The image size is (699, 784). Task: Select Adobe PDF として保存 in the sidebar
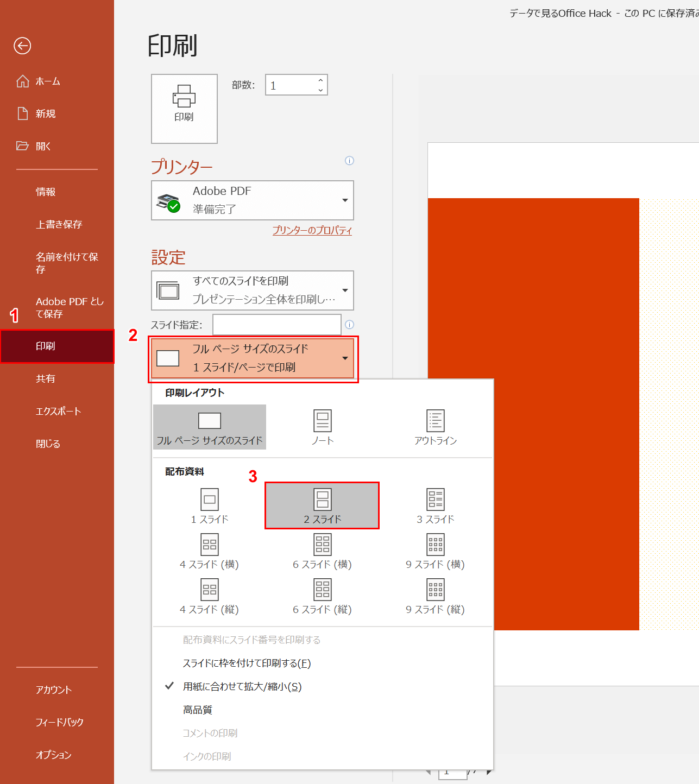point(57,307)
